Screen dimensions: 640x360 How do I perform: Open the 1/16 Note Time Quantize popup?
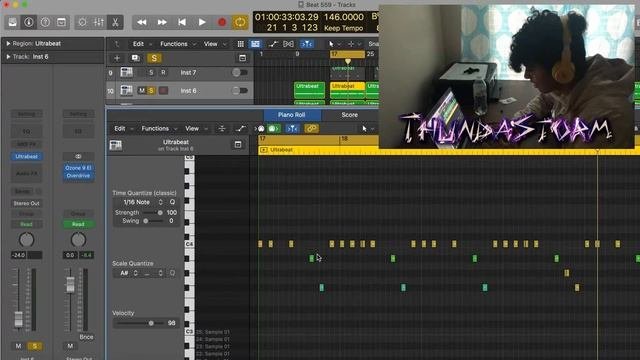coord(139,202)
